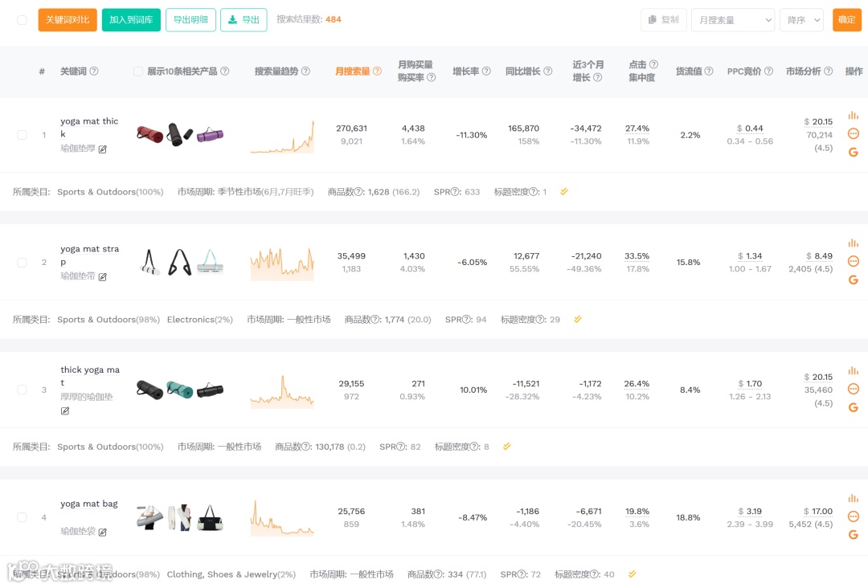
Task: Open Google Trends icon for yoga mat thick
Action: (x=853, y=151)
